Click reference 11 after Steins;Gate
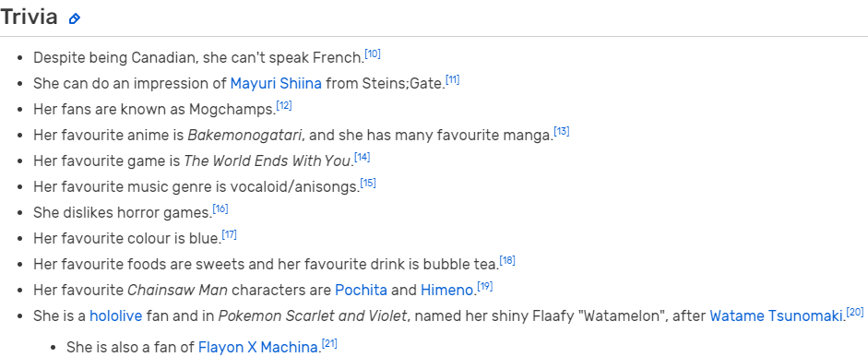 452,79
